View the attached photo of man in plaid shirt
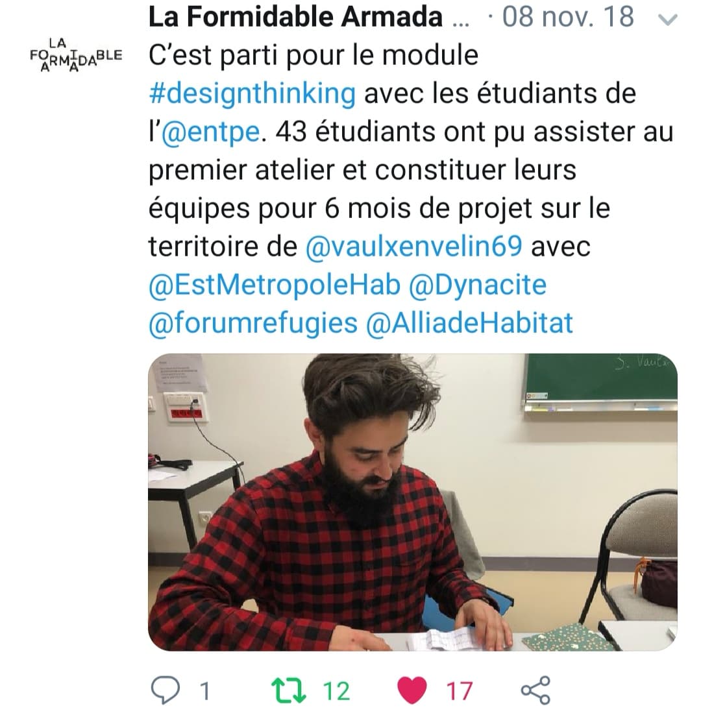This screenshot has width=701, height=728. [x=413, y=502]
